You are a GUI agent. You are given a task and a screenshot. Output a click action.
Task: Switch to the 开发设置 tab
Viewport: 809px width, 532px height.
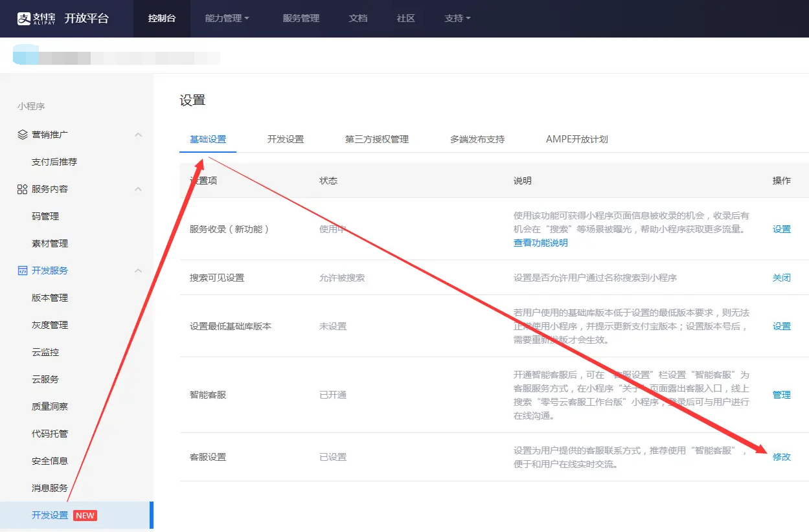(x=286, y=139)
